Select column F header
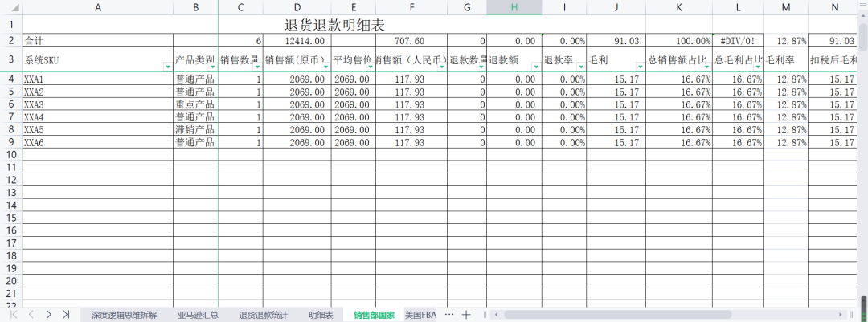Viewport: 868px width, 322px height. pyautogui.click(x=411, y=7)
